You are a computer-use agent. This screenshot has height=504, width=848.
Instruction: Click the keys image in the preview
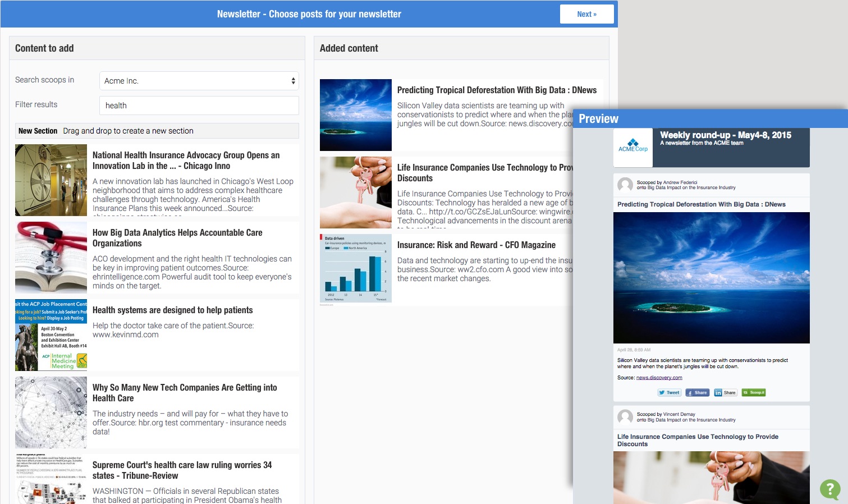(712, 478)
